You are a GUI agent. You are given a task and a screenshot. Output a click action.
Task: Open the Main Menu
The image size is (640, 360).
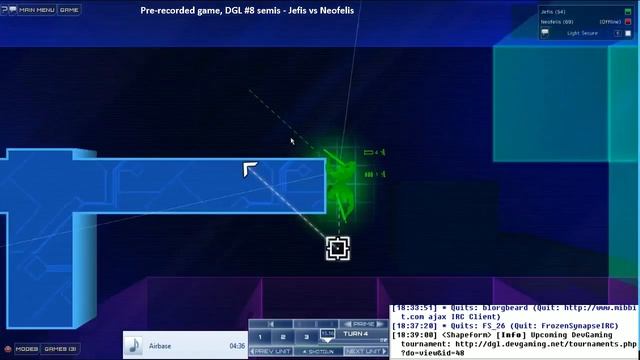tap(37, 10)
